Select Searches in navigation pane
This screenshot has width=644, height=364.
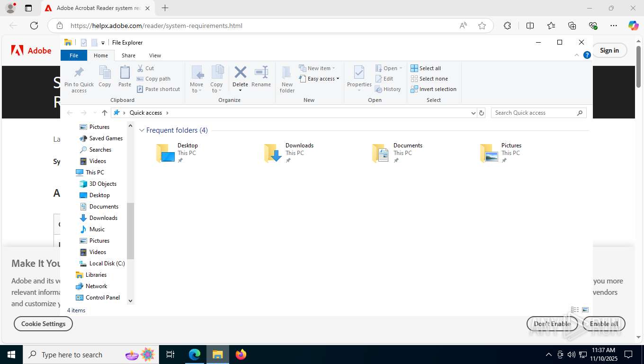point(95,150)
